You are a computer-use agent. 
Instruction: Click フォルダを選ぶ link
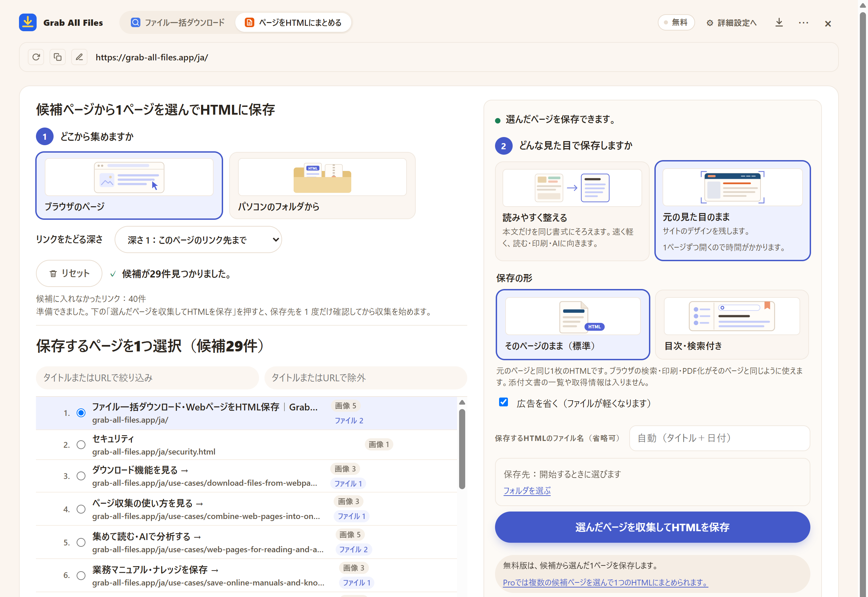pyautogui.click(x=527, y=491)
